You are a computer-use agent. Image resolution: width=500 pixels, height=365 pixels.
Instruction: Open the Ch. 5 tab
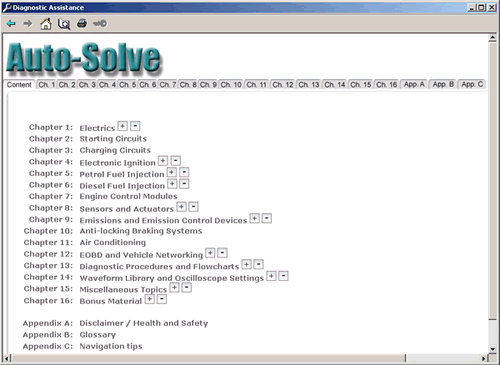pos(127,85)
